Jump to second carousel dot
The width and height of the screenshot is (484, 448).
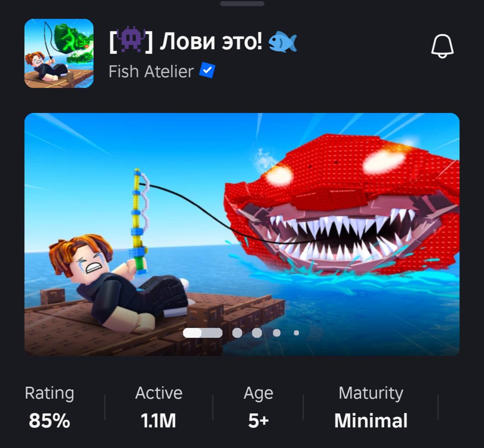(x=237, y=333)
